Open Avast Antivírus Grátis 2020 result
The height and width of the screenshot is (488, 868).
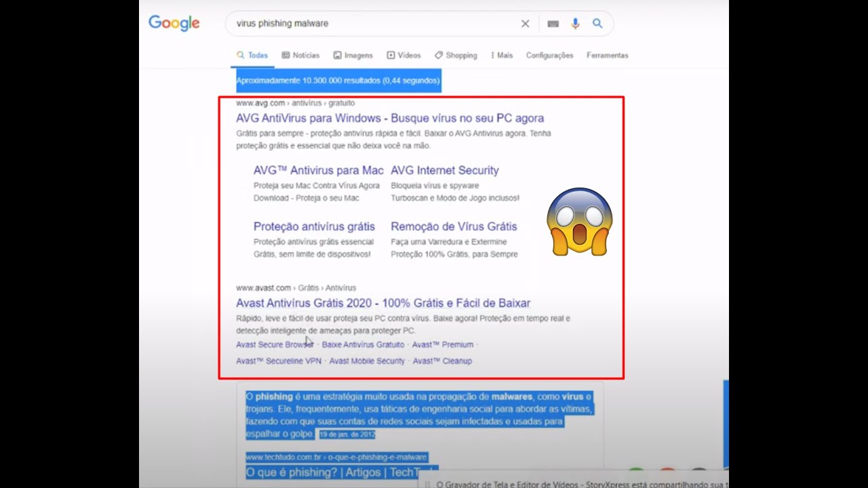point(383,303)
